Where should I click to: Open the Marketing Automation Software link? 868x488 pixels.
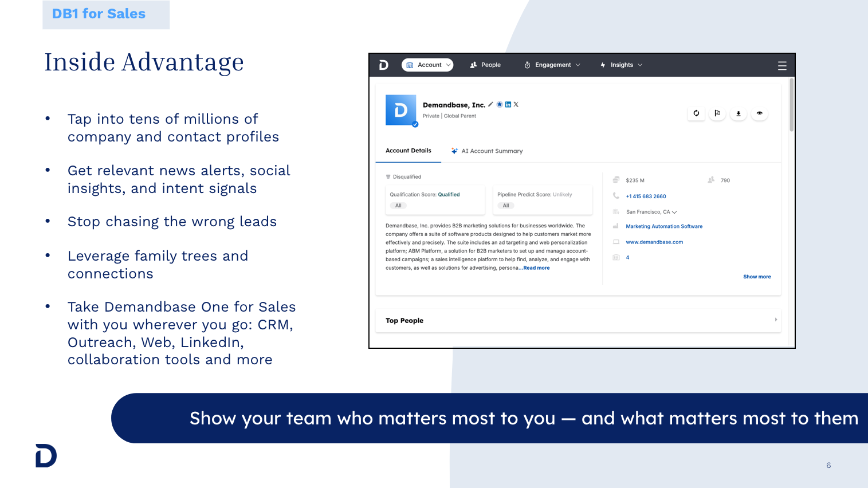click(x=664, y=226)
